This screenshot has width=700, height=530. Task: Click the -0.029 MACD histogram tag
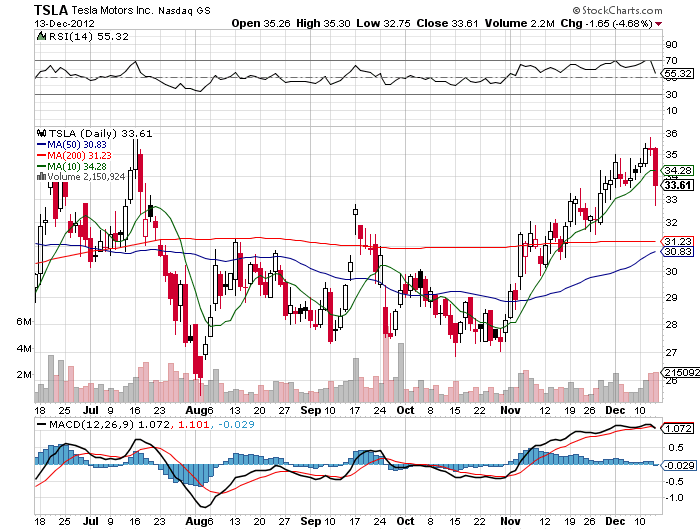tap(679, 465)
